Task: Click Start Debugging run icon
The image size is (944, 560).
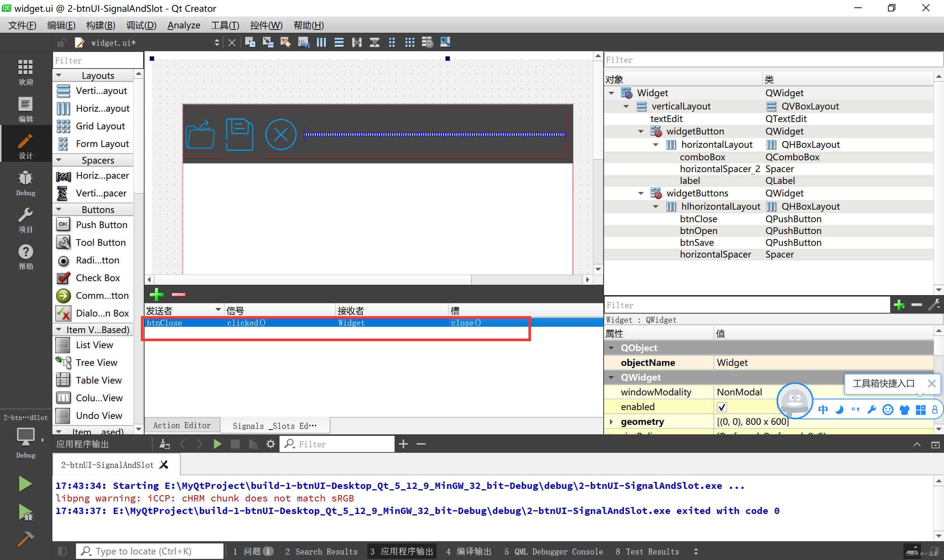Action: point(25,513)
